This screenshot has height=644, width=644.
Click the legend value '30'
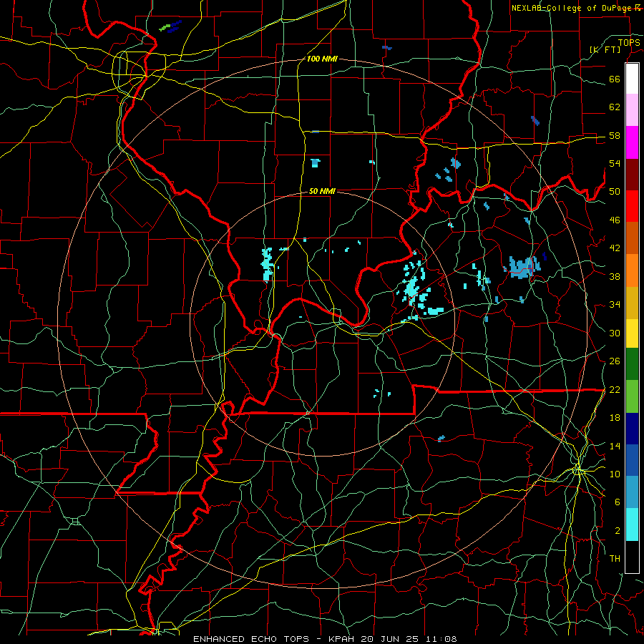615,333
